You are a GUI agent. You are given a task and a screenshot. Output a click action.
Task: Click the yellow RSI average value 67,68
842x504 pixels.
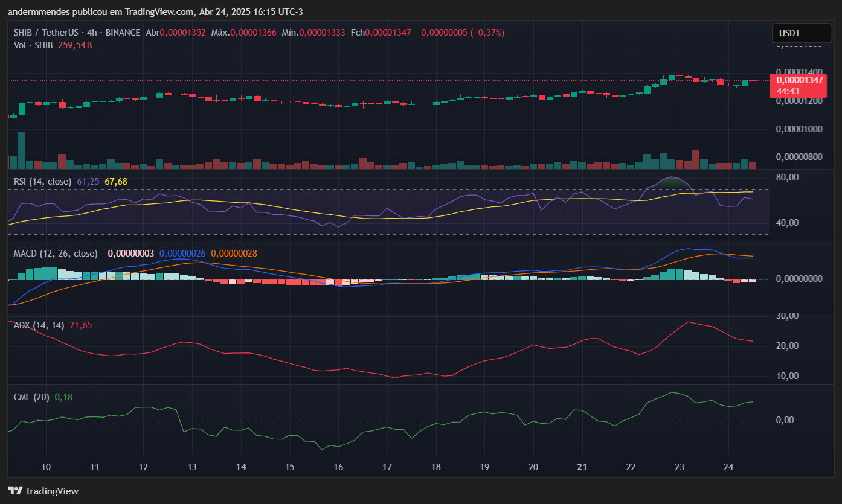pos(116,181)
